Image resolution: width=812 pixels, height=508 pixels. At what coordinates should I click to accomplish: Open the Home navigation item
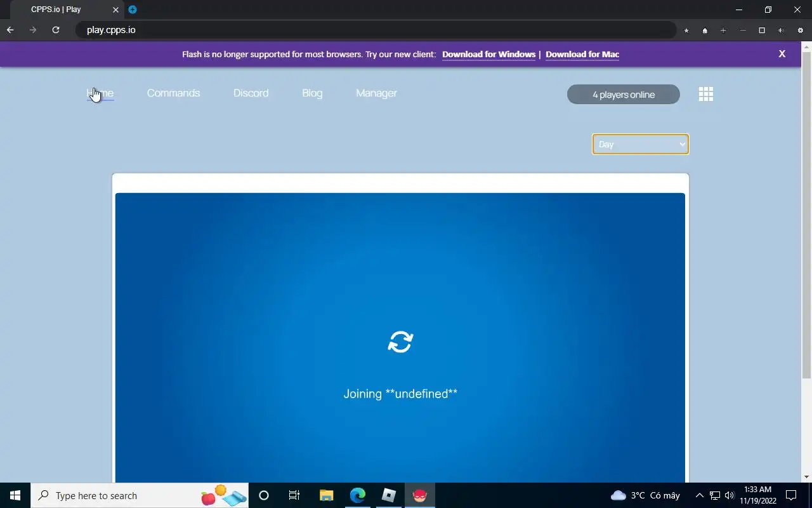100,93
